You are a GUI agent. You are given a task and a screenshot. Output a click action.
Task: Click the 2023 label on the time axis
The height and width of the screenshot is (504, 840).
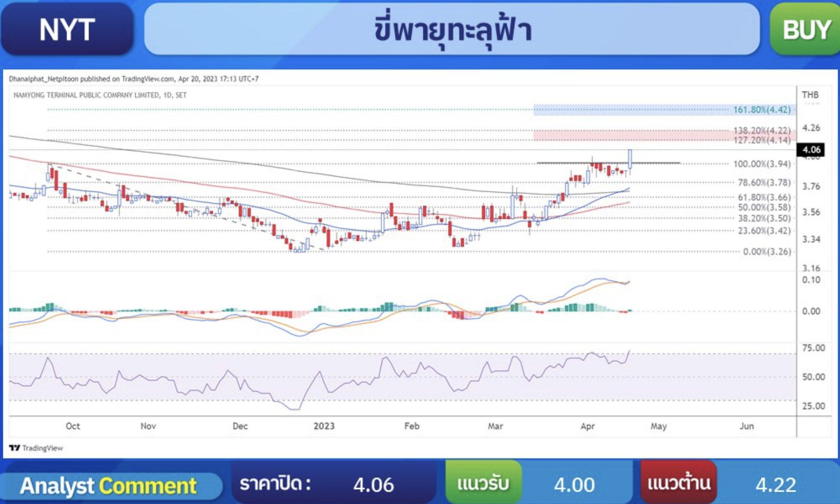coord(324,426)
